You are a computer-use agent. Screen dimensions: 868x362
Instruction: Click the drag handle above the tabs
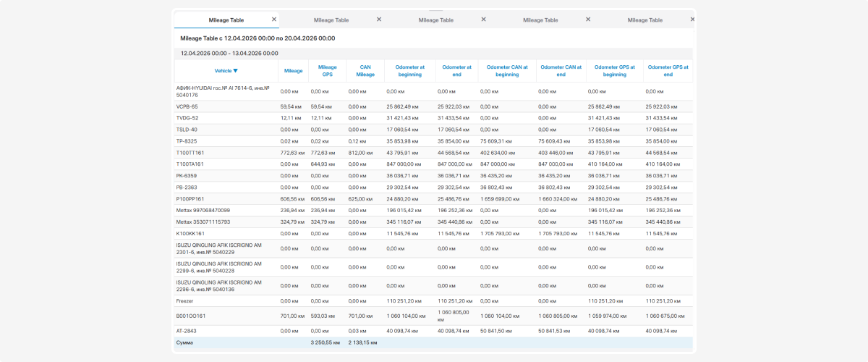(x=434, y=10)
